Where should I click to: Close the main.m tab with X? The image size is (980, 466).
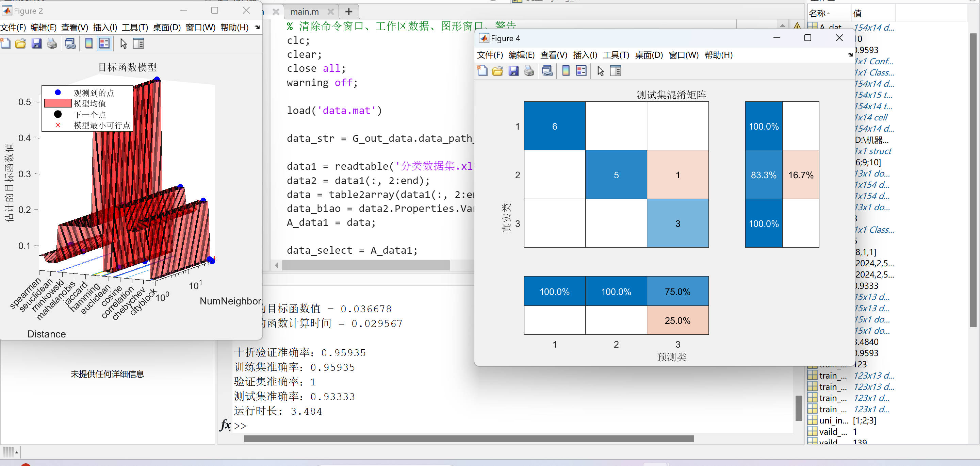pyautogui.click(x=331, y=12)
